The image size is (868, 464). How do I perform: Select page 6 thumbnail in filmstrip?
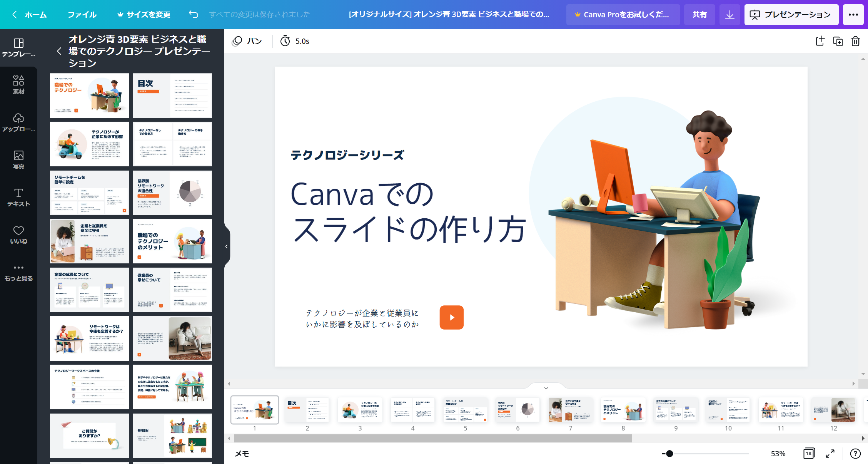(518, 410)
